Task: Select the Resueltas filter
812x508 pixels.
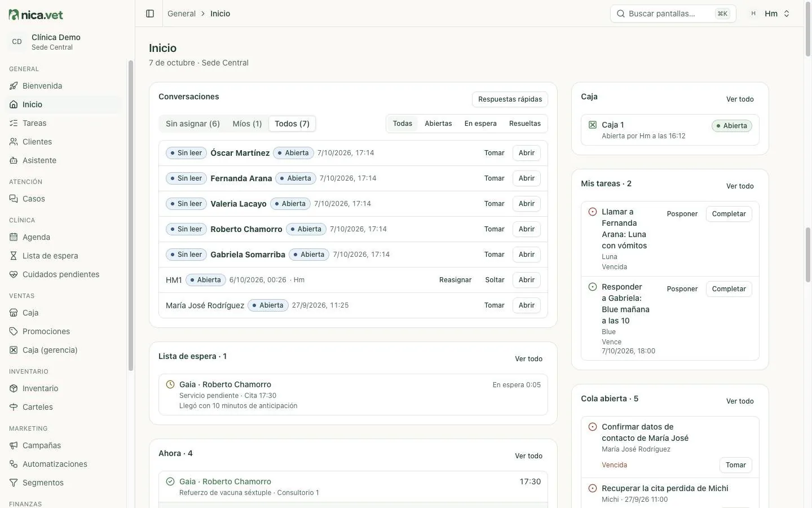Action: [525, 124]
